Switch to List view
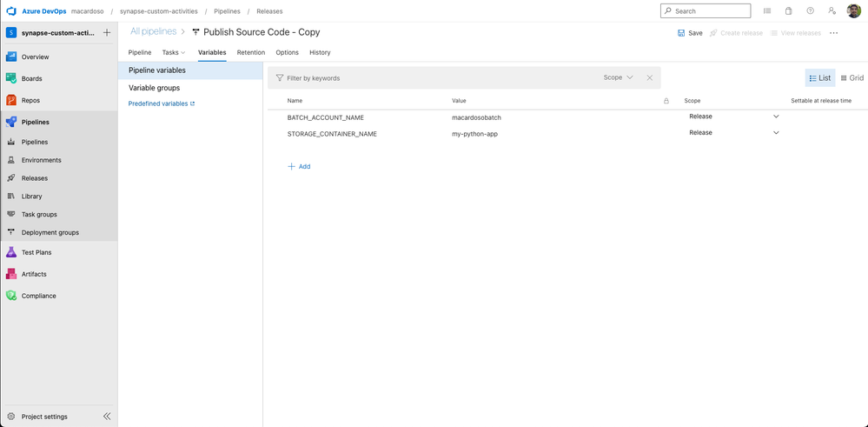The width and height of the screenshot is (868, 427). pos(820,78)
